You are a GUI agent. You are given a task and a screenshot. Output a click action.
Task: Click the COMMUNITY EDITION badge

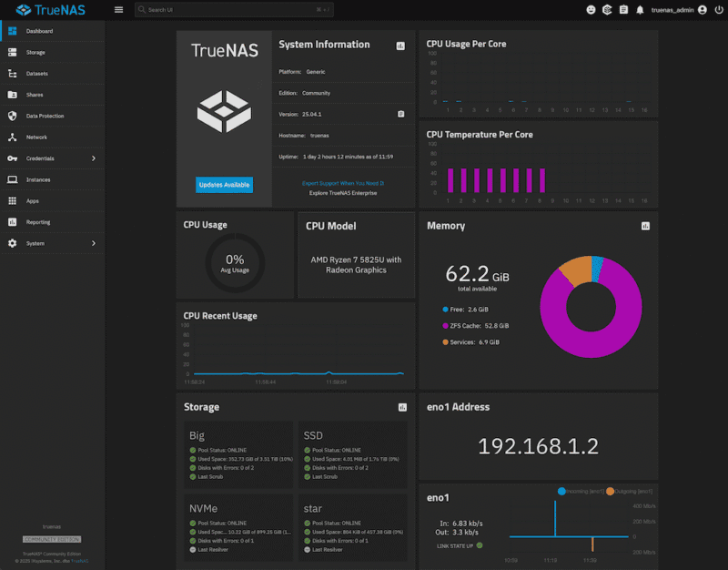point(52,539)
